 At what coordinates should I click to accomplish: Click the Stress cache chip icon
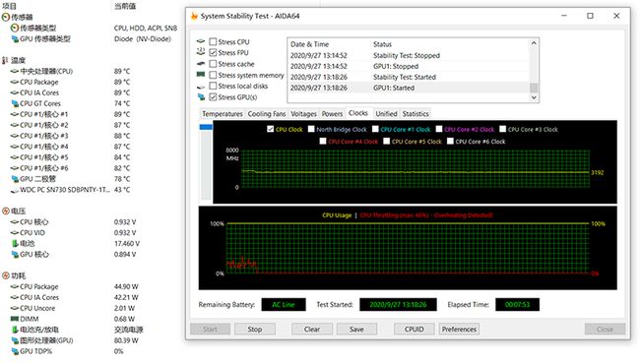[201, 64]
